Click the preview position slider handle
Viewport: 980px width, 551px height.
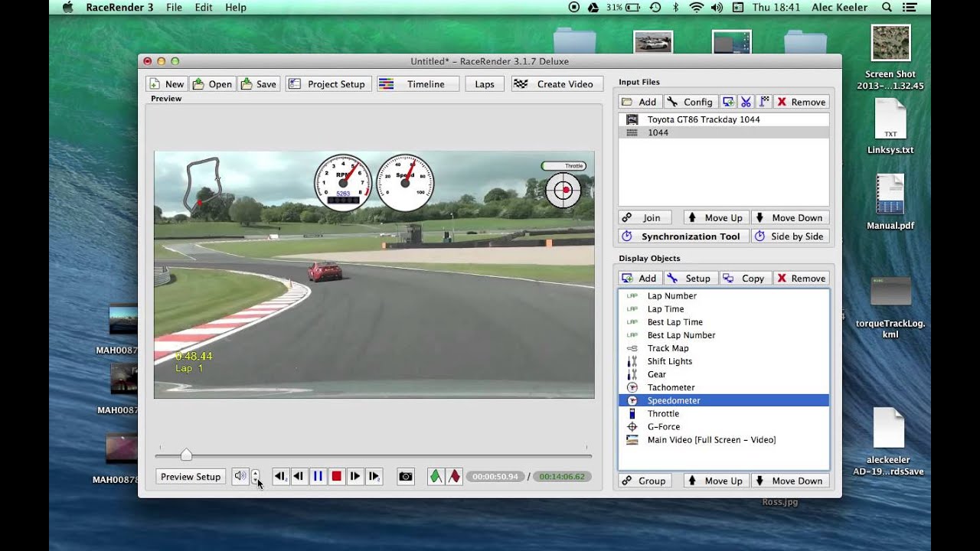tap(186, 455)
